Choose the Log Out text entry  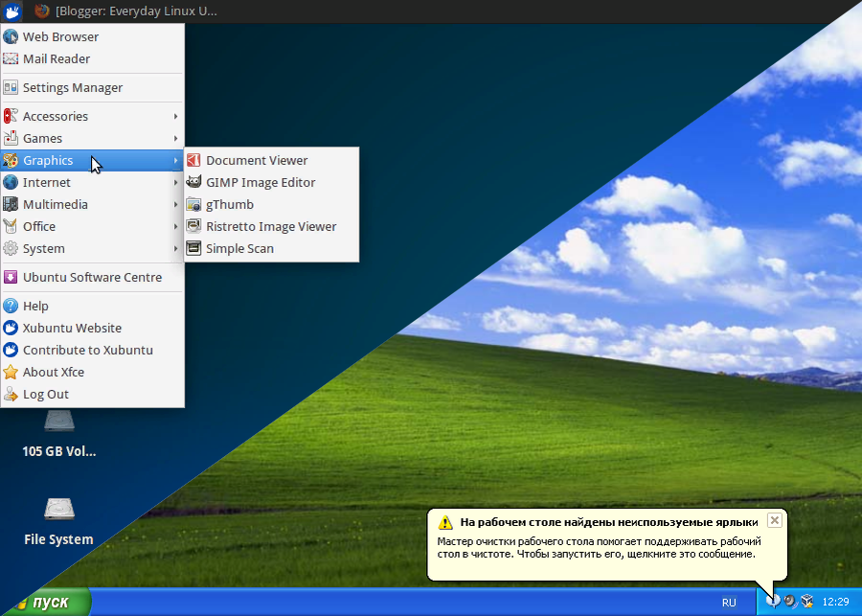46,395
